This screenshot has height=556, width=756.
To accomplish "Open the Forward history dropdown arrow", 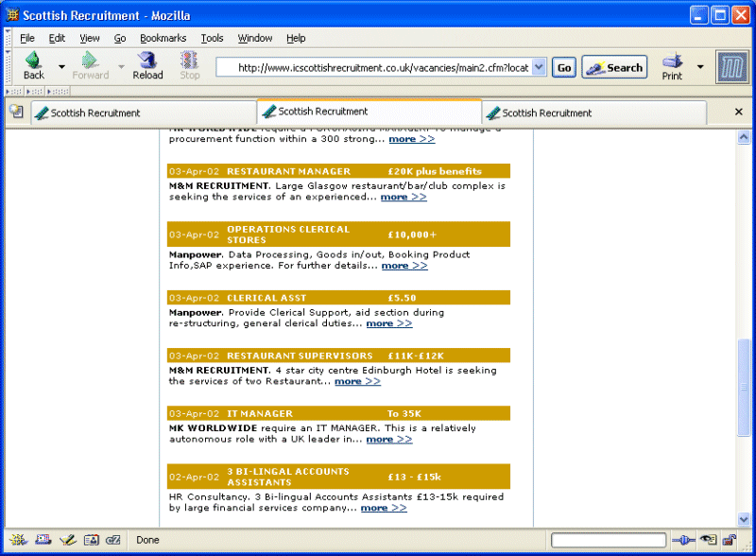I will click(x=122, y=66).
